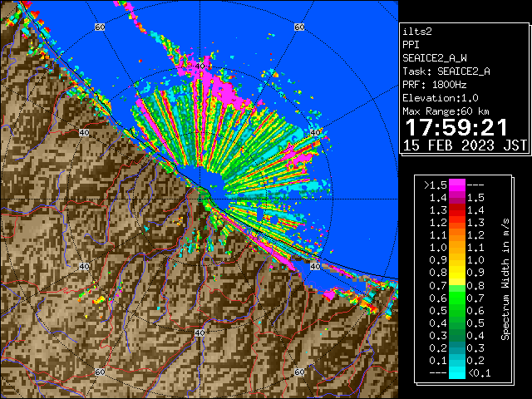Click the '<0.1' legend label
The image size is (532, 399).
479,373
